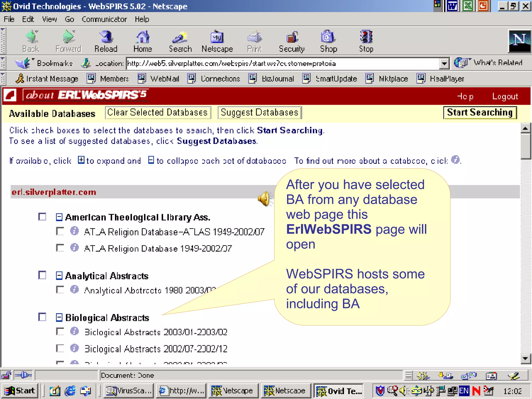Open the File menu
This screenshot has height=399, width=532.
pos(9,19)
